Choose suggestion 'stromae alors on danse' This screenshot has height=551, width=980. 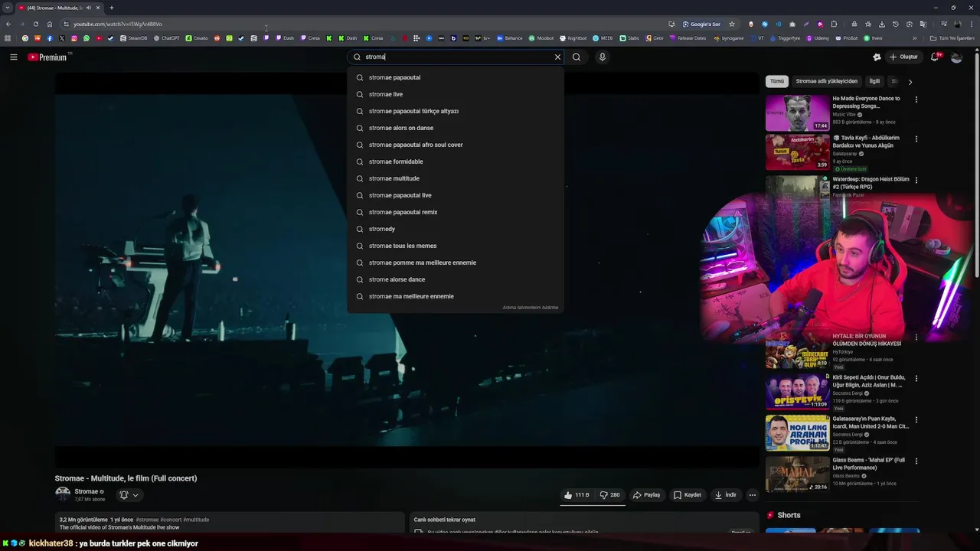[456, 128]
